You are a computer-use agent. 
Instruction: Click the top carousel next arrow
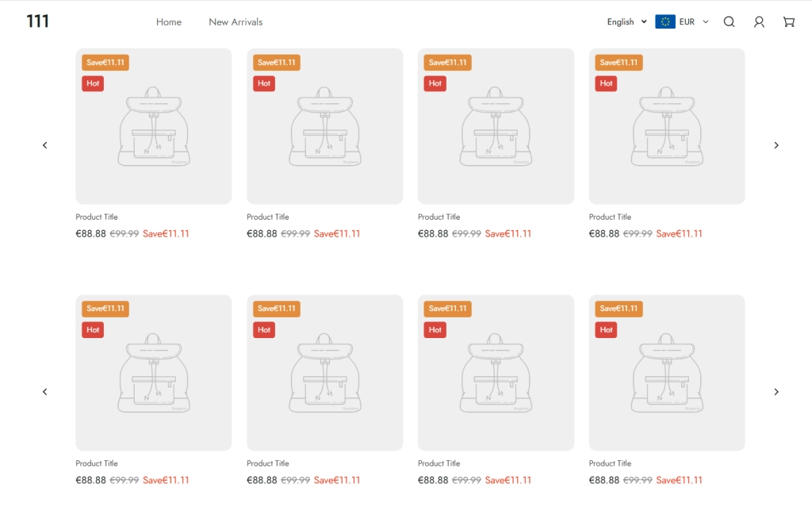pyautogui.click(x=776, y=145)
